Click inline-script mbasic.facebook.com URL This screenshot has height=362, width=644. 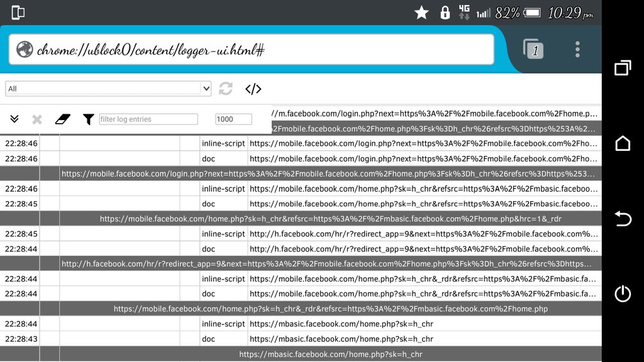(341, 324)
